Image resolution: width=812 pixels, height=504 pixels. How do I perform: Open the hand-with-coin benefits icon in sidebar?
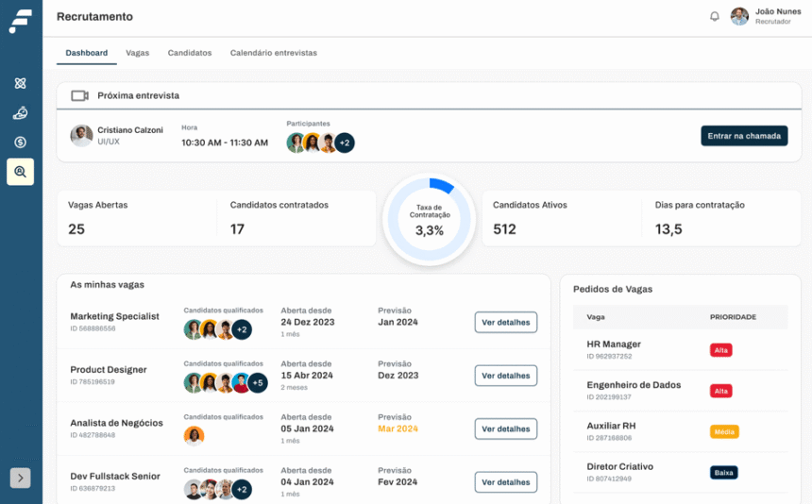point(20,113)
